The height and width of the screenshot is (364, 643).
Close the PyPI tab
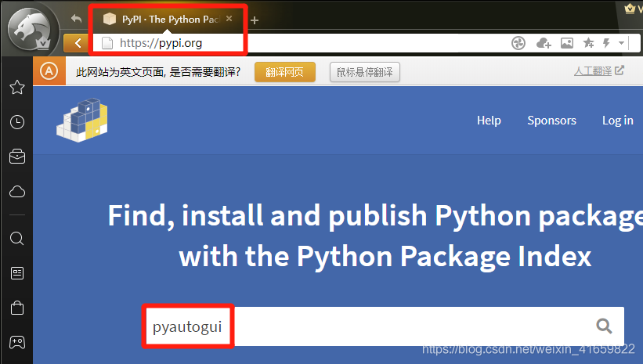coord(229,19)
